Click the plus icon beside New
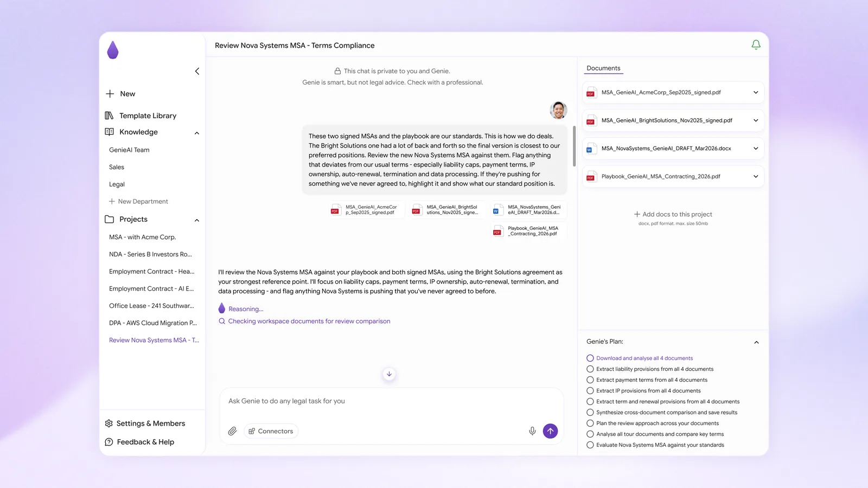Image resolution: width=868 pixels, height=488 pixels. pyautogui.click(x=110, y=94)
